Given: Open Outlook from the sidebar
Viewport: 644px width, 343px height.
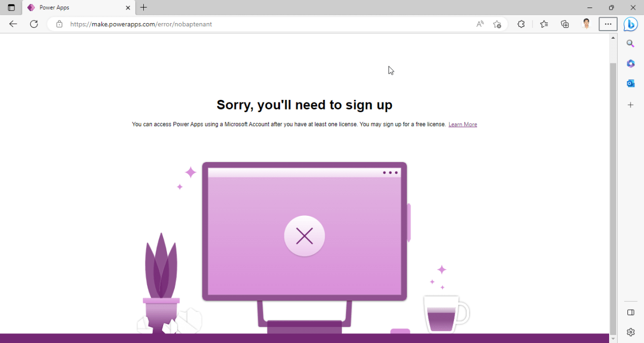Looking at the screenshot, I should pyautogui.click(x=631, y=83).
